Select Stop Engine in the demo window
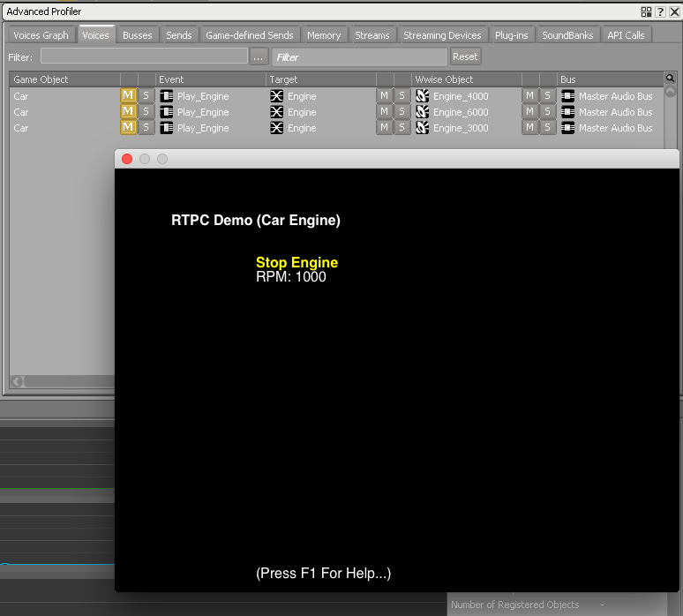Image resolution: width=683 pixels, height=616 pixels. point(297,262)
